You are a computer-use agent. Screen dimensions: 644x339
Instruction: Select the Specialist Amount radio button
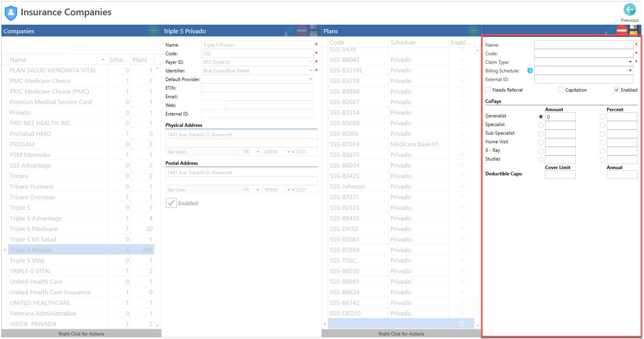point(541,125)
